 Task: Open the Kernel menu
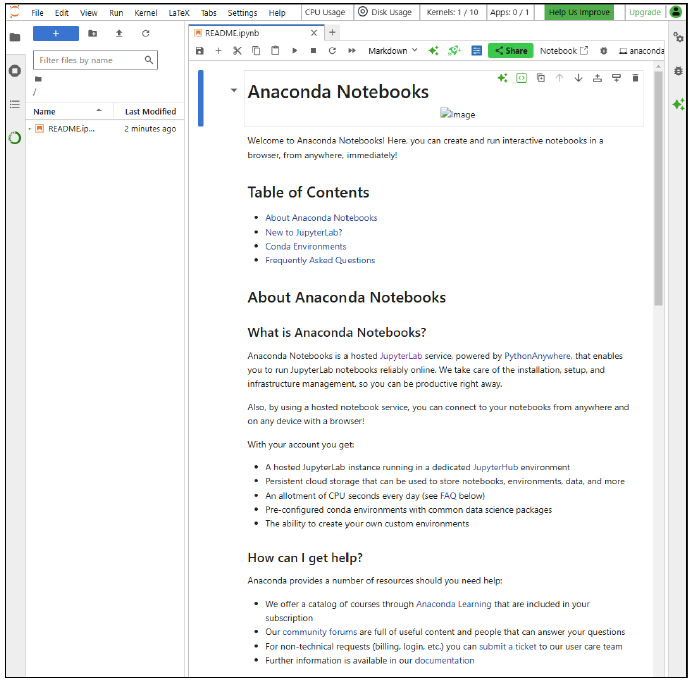coord(145,13)
